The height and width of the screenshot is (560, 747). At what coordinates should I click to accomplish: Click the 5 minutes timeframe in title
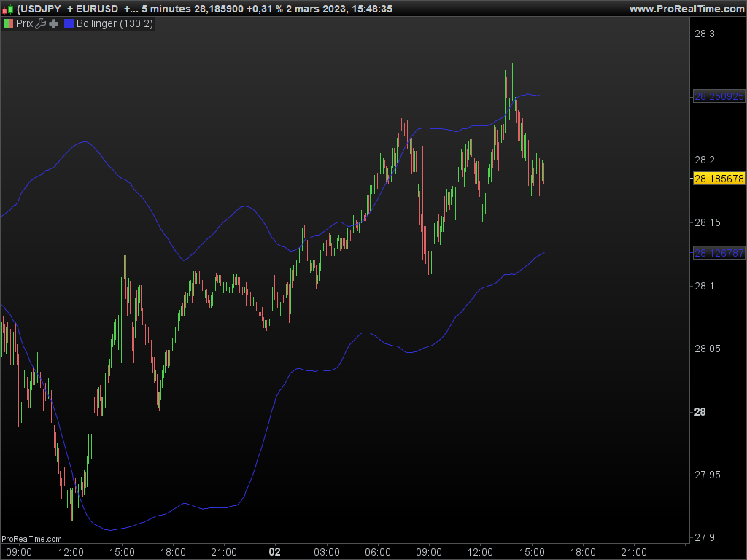[166, 9]
